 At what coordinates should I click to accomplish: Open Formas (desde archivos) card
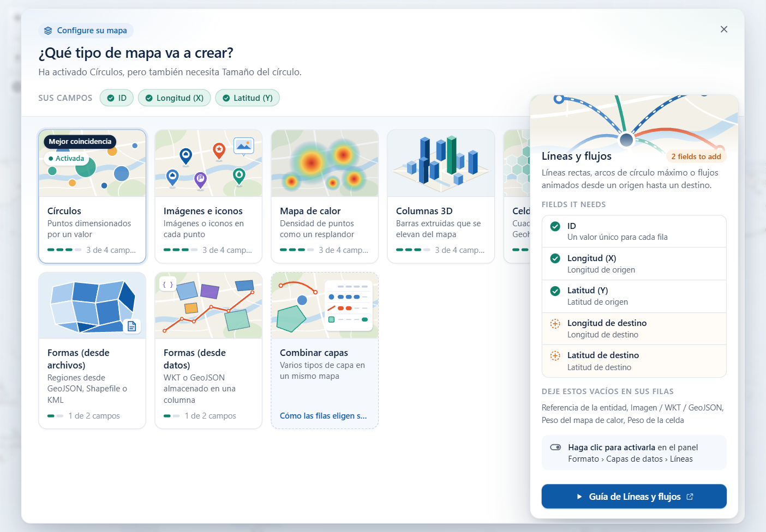(92, 350)
